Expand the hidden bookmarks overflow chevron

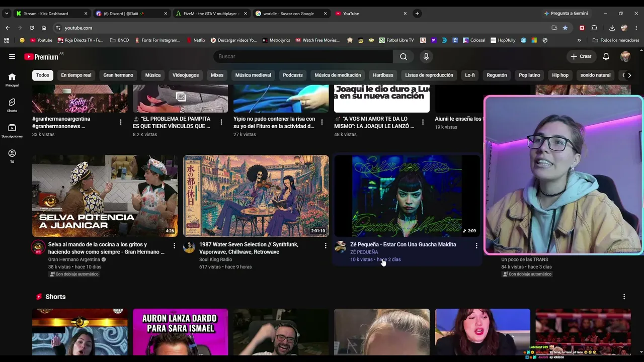click(579, 40)
